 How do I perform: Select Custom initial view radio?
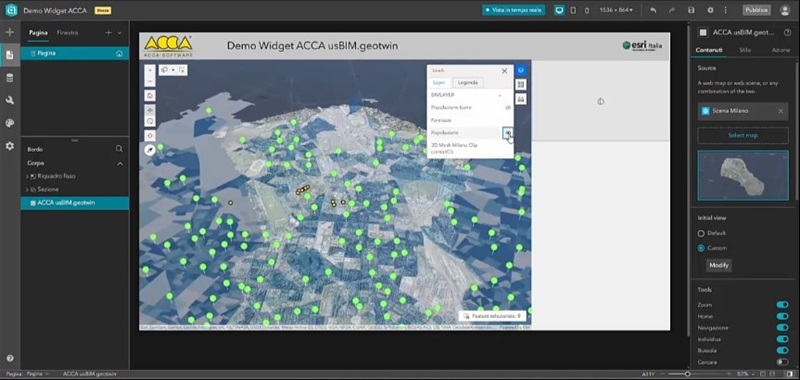coord(701,248)
